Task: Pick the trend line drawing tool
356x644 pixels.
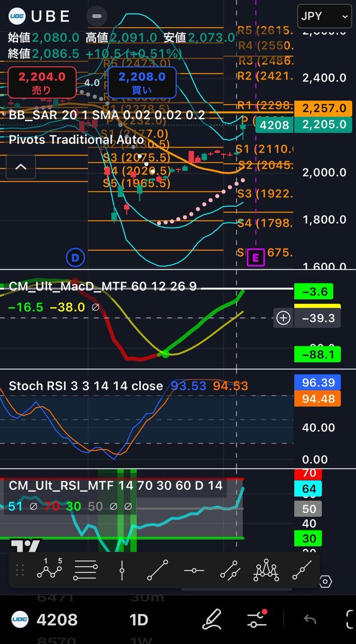Action: pyautogui.click(x=157, y=570)
